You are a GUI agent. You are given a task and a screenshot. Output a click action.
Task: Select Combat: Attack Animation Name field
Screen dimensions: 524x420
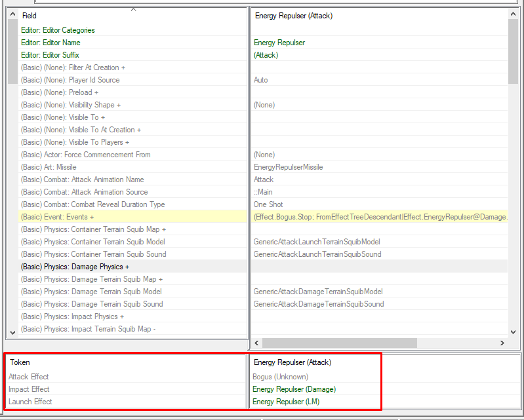132,180
